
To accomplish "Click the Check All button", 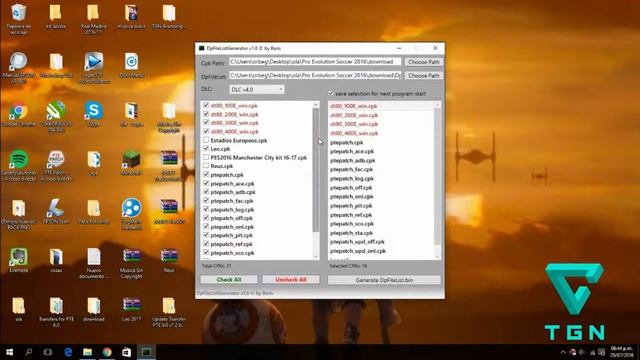I will pos(229,280).
